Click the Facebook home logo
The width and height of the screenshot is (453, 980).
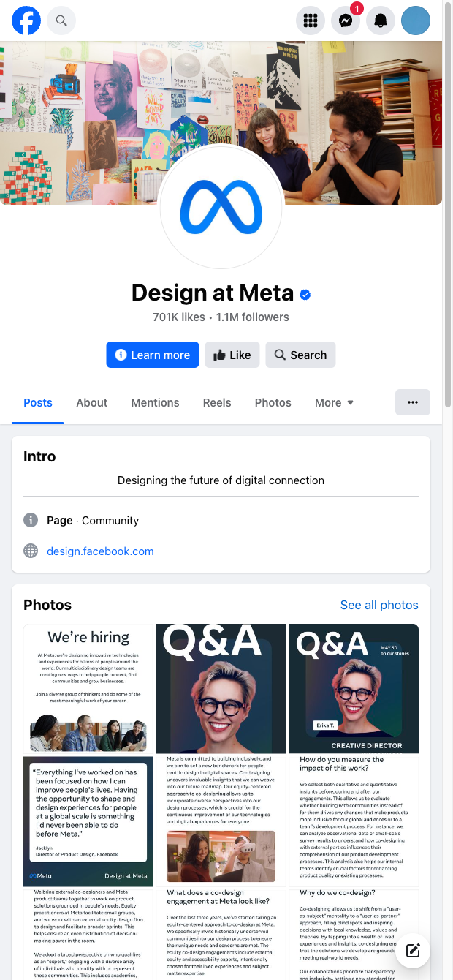tap(26, 20)
